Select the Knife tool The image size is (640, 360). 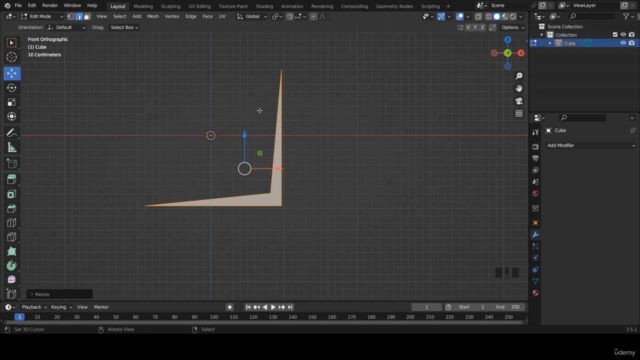(12, 237)
